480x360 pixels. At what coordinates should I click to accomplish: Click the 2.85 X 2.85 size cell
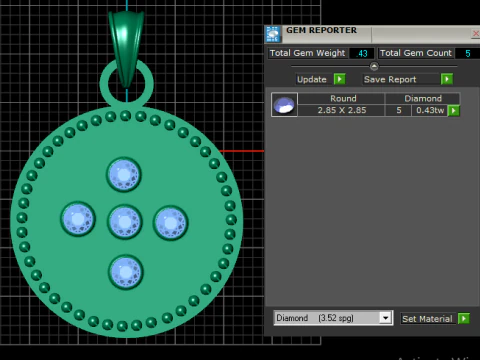(342, 110)
